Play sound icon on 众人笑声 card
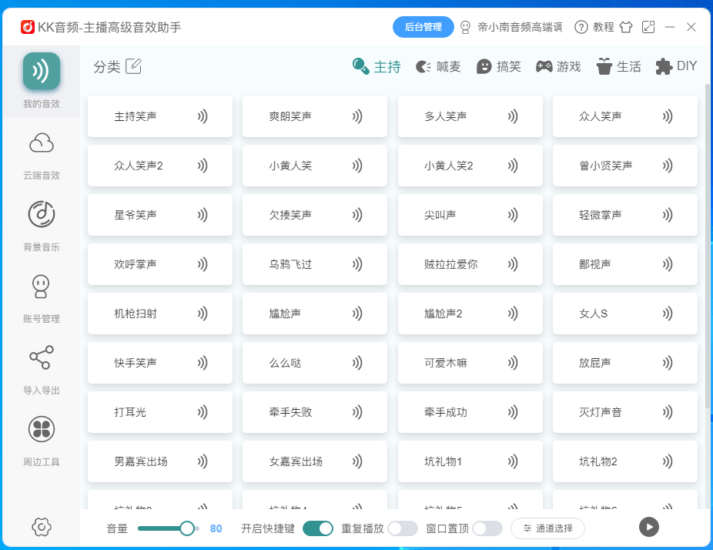 [668, 116]
